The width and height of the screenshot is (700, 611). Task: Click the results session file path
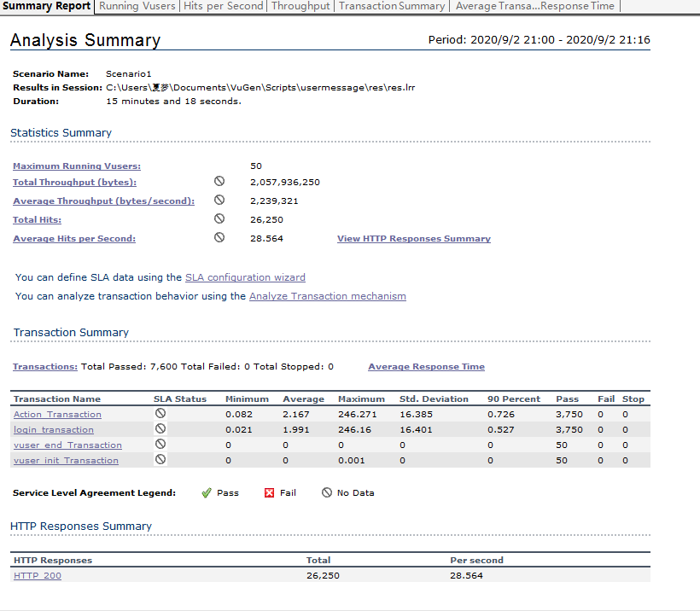tap(260, 88)
